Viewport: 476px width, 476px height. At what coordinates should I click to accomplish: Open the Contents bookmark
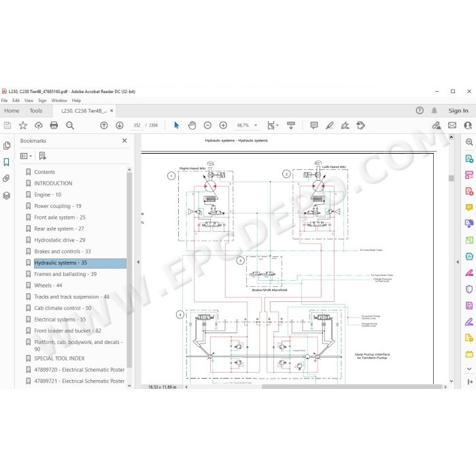point(45,172)
